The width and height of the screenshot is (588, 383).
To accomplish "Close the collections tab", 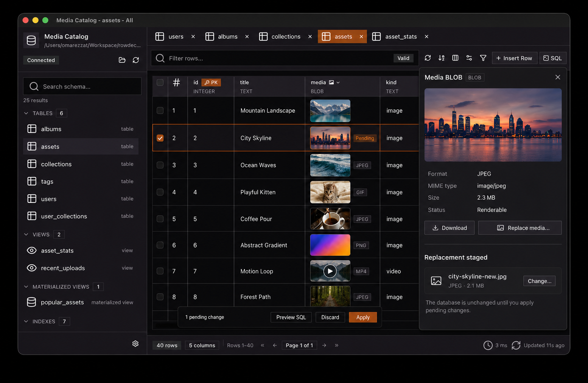I will tap(310, 36).
